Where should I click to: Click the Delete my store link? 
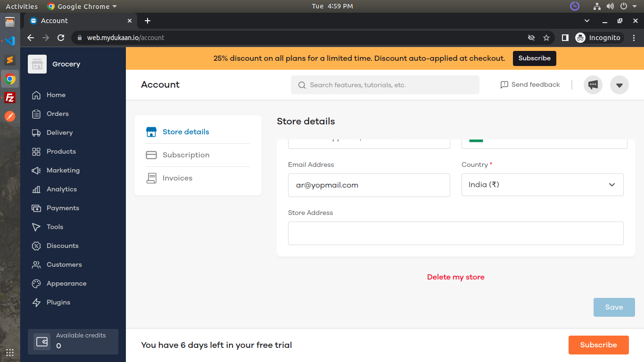click(455, 277)
